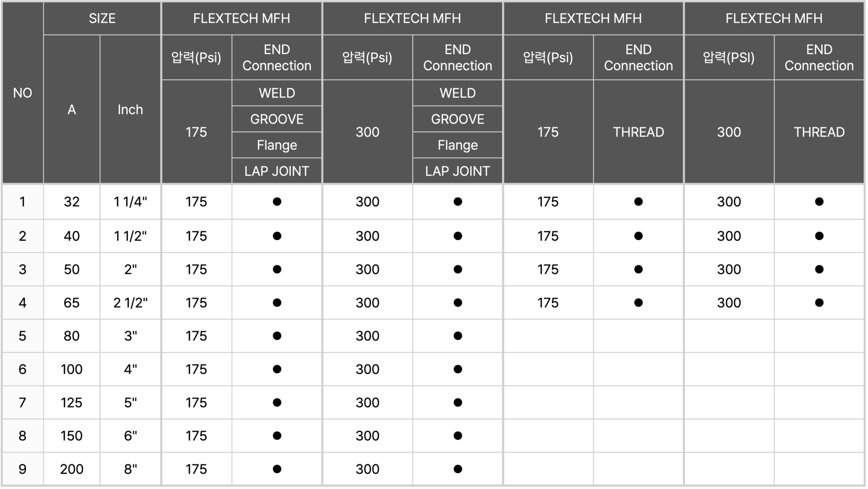Click the NO column header
The image size is (868, 489).
click(x=23, y=93)
